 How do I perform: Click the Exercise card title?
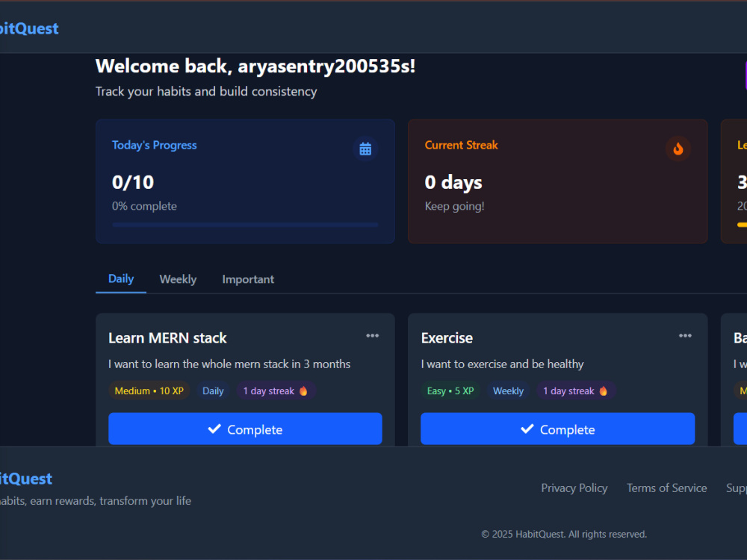[x=447, y=338]
